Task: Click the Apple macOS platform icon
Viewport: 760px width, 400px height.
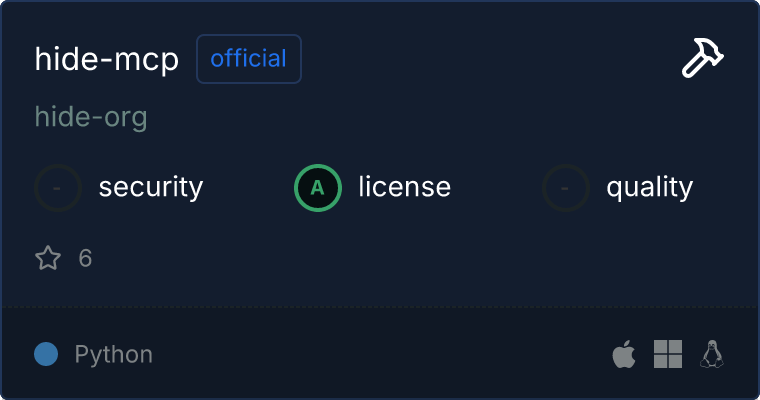Action: (x=623, y=354)
